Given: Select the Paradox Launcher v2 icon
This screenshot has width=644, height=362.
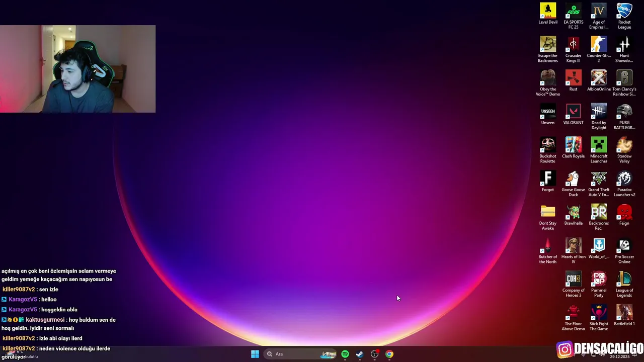Looking at the screenshot, I should tap(624, 184).
